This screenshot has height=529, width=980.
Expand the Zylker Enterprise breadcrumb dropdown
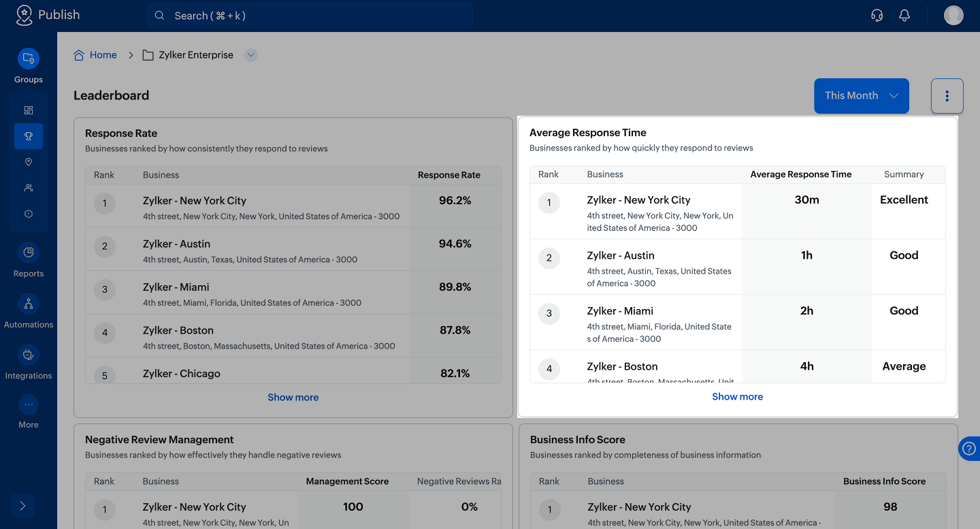point(251,55)
